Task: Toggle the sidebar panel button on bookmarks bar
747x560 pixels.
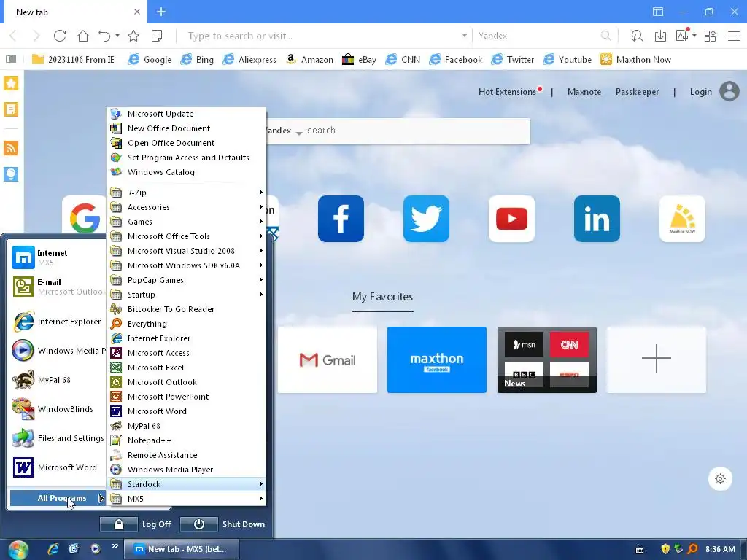Action: [x=11, y=59]
